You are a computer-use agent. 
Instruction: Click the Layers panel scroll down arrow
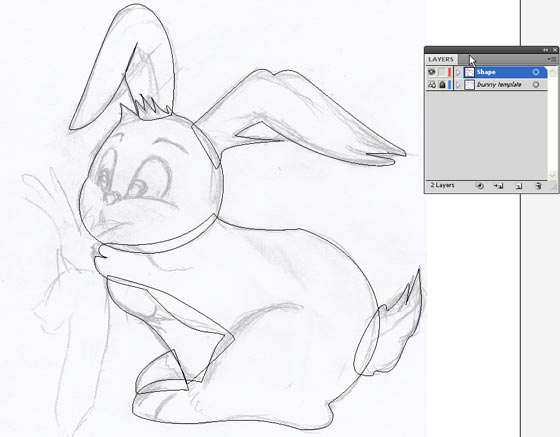pyautogui.click(x=552, y=175)
